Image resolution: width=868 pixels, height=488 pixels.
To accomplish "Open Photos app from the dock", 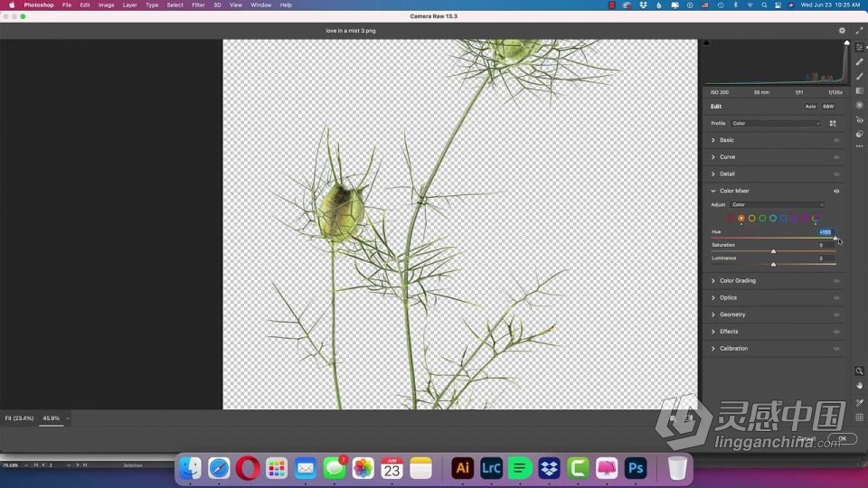I will point(363,468).
